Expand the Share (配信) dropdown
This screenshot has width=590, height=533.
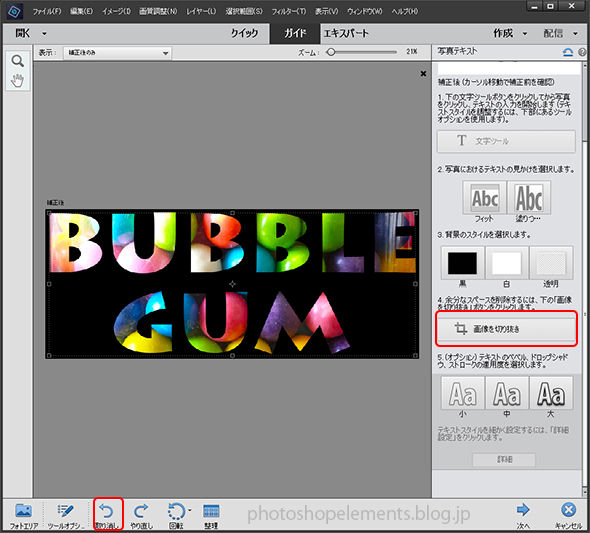pyautogui.click(x=575, y=33)
